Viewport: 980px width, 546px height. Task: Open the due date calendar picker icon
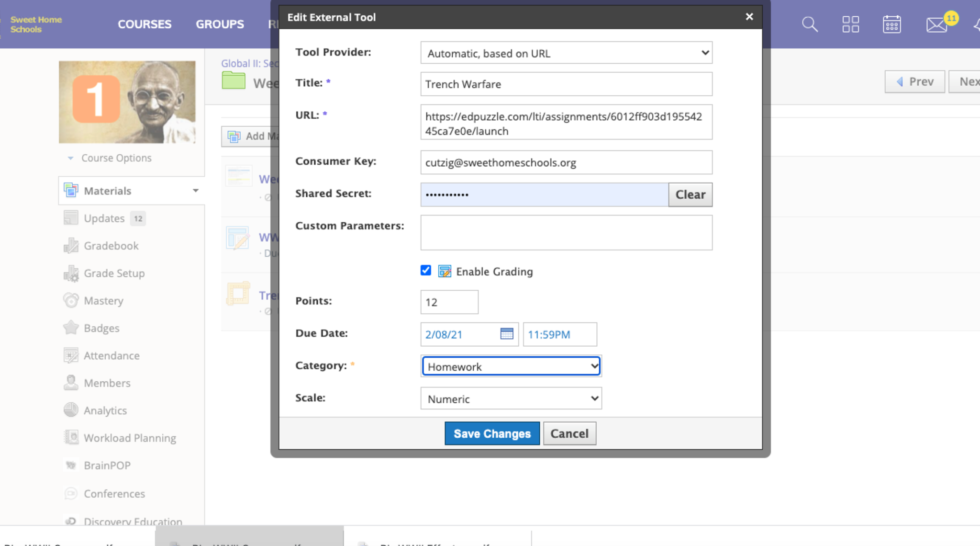pos(506,334)
